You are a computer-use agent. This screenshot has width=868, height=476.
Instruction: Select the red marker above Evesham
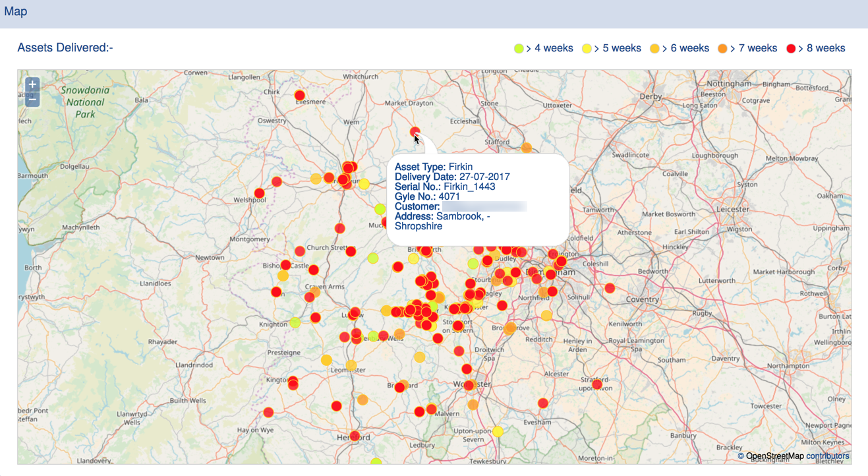click(543, 403)
